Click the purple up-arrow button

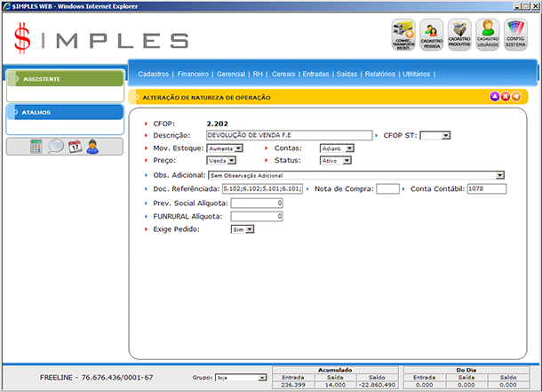pos(495,97)
